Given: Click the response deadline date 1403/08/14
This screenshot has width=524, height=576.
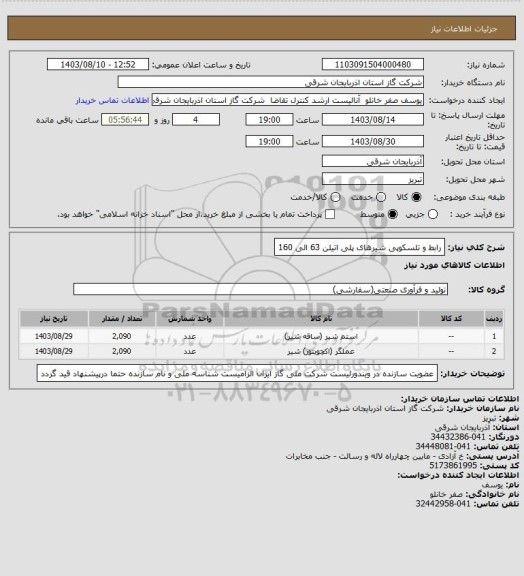Looking at the screenshot, I should (373, 120).
